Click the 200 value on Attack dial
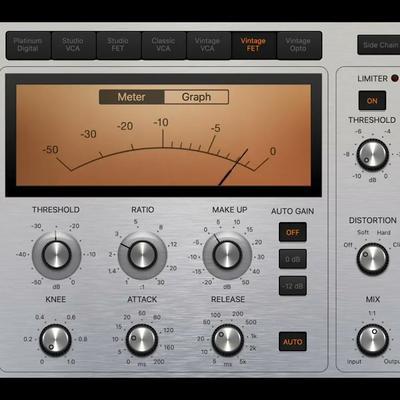 [x=159, y=361]
